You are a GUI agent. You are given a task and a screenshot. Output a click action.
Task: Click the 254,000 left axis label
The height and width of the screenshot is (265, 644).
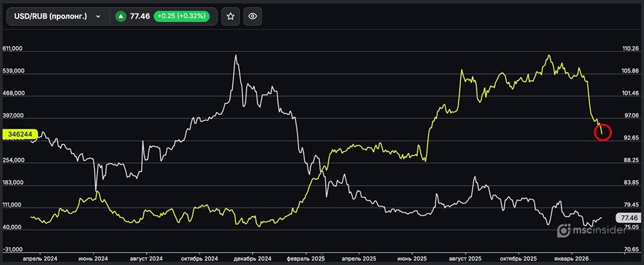point(13,160)
